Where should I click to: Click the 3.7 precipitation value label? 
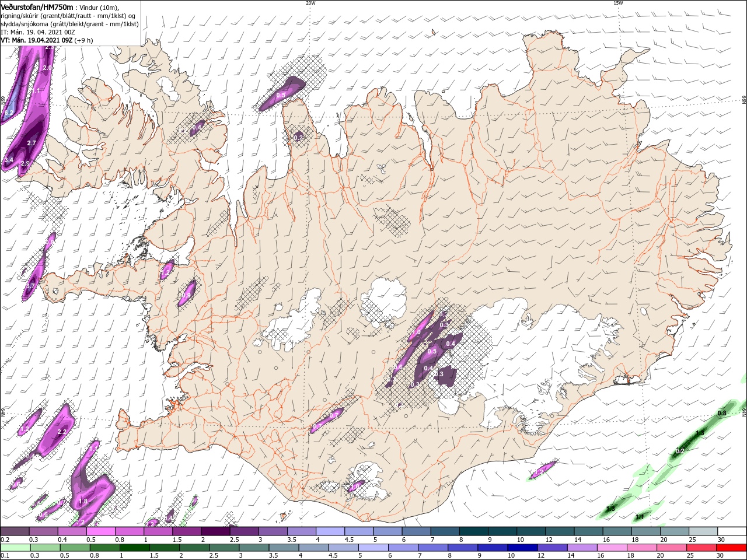(31, 286)
